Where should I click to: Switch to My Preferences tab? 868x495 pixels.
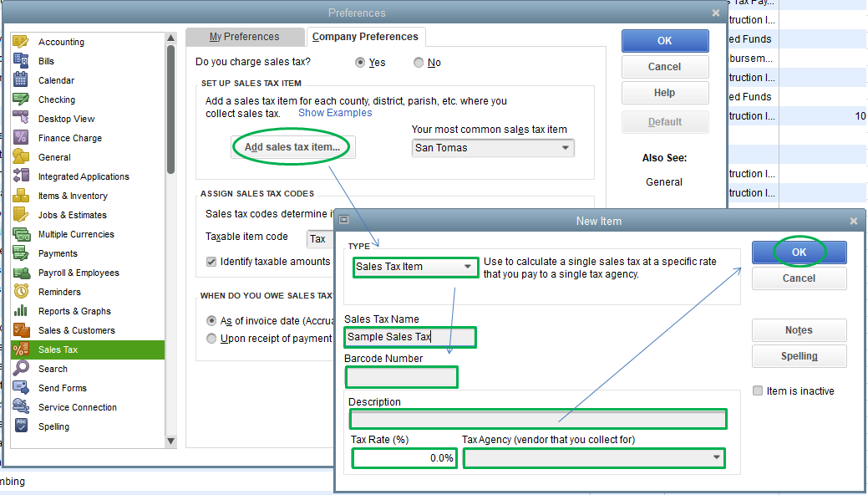coord(244,37)
